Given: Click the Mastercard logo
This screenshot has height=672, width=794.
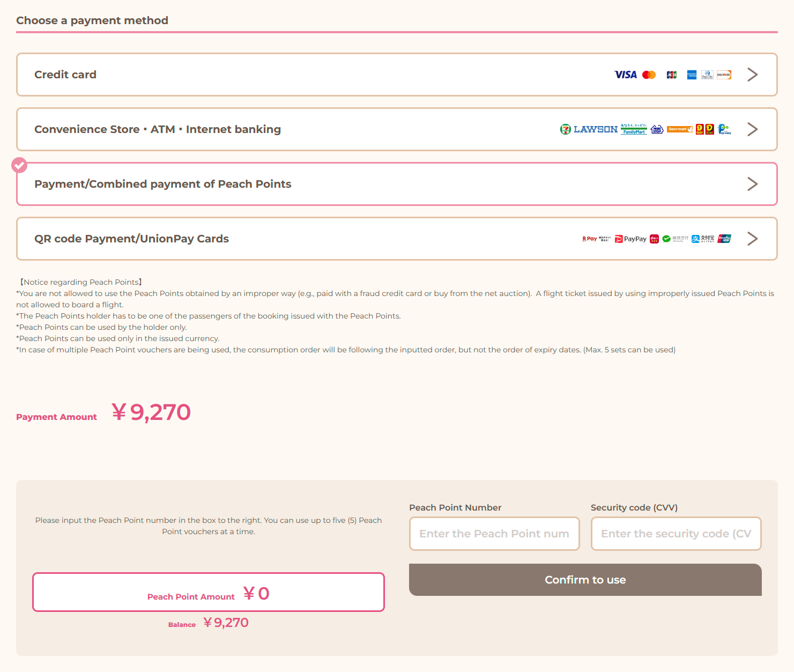Looking at the screenshot, I should [x=649, y=75].
